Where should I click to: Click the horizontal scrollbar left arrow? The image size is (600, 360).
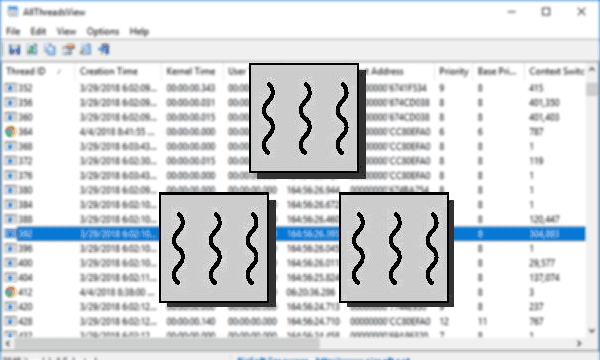point(8,344)
